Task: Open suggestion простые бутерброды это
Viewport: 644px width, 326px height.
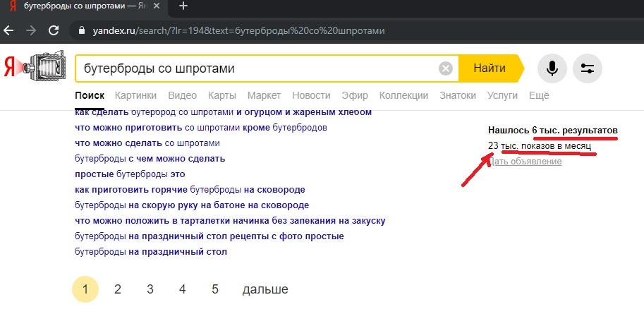Action: (130, 174)
